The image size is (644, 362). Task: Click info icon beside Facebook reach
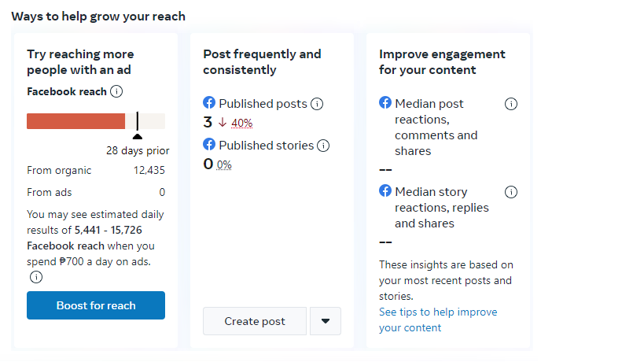[116, 91]
